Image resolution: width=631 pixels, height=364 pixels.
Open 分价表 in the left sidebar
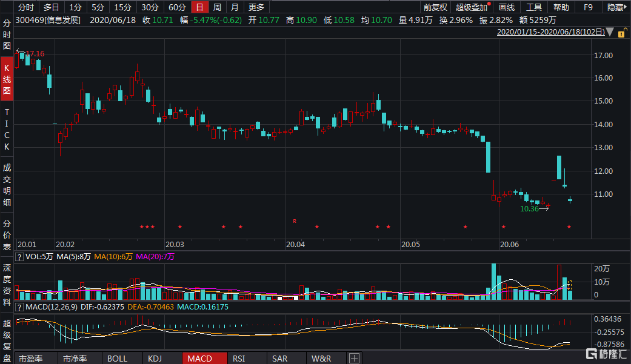tap(7, 235)
